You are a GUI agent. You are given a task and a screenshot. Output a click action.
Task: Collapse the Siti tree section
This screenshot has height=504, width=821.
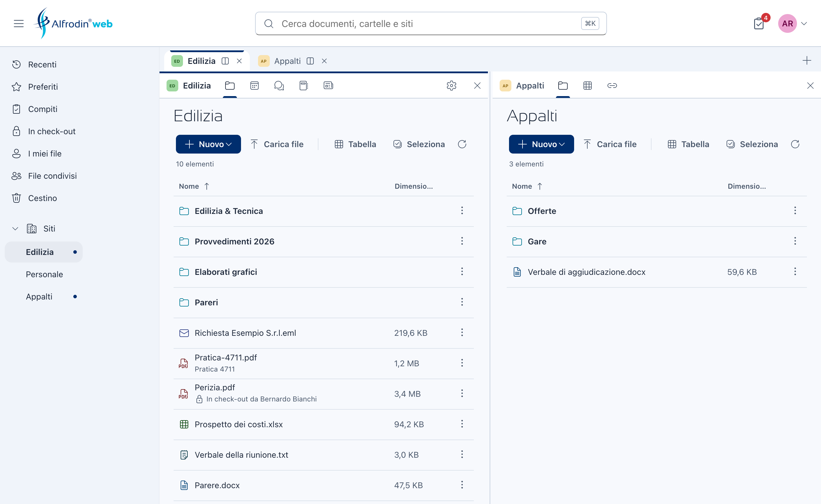tap(15, 229)
